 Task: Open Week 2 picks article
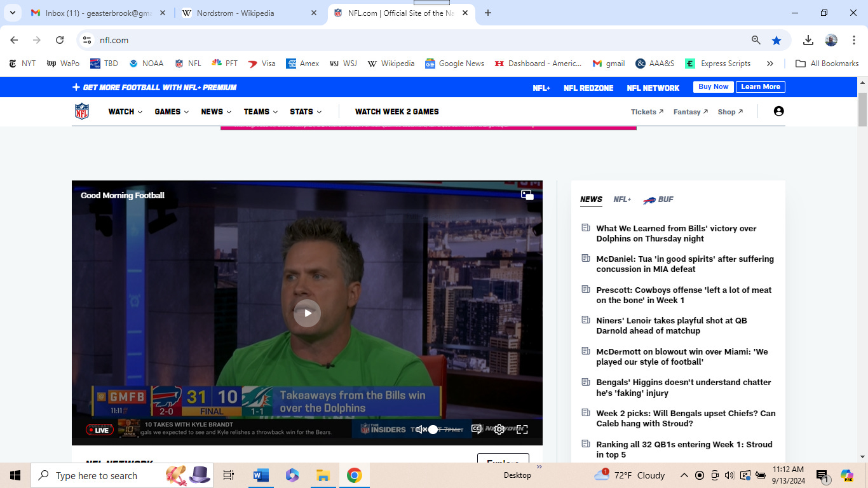tap(686, 418)
